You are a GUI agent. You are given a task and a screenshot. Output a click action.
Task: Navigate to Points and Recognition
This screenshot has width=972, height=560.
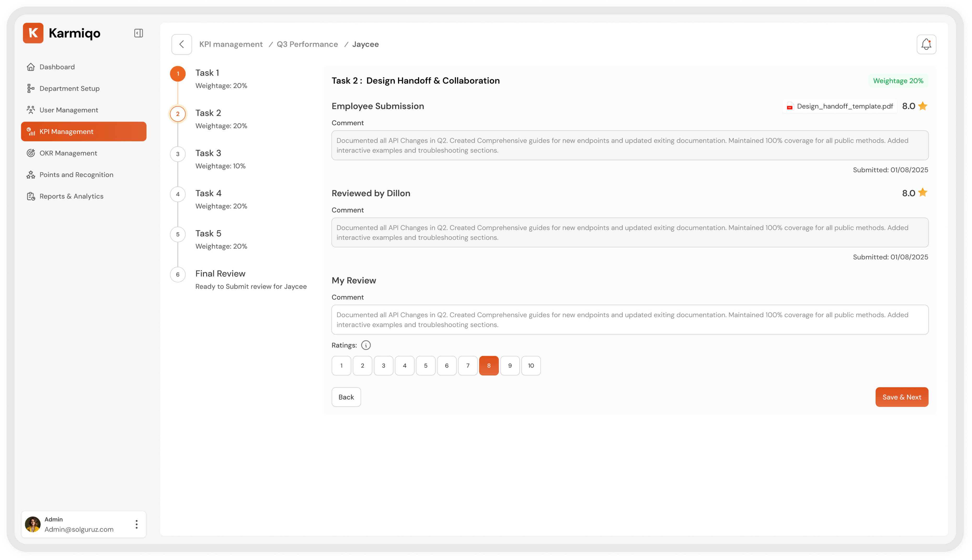(x=83, y=175)
